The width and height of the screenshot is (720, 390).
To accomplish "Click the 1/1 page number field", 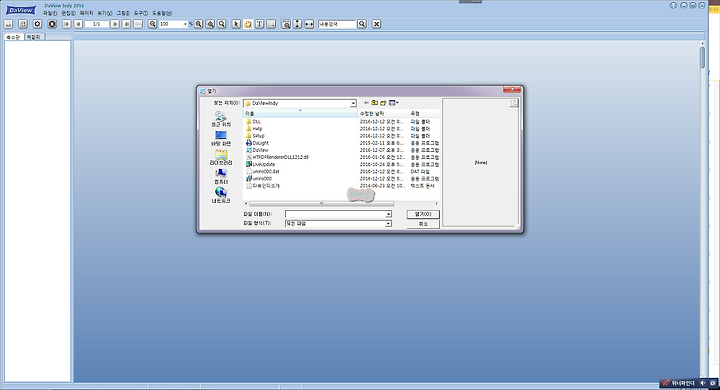I will tap(97, 24).
